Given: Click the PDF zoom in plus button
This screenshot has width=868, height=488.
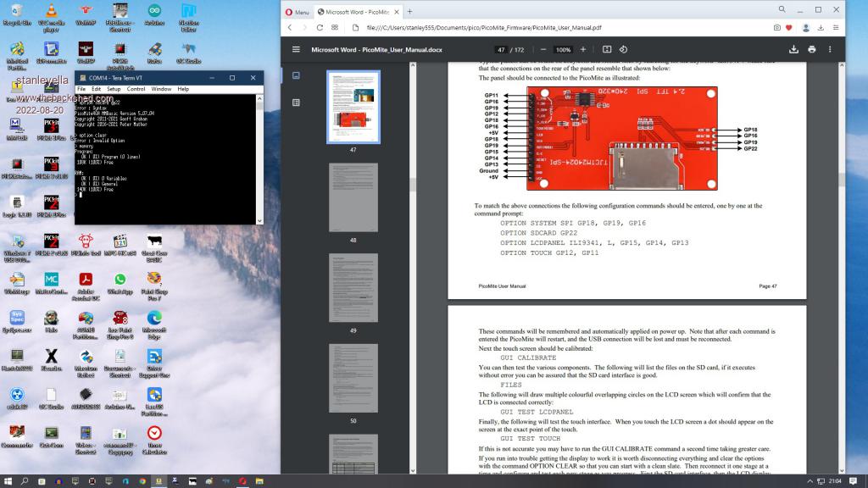Looking at the screenshot, I should coord(585,50).
